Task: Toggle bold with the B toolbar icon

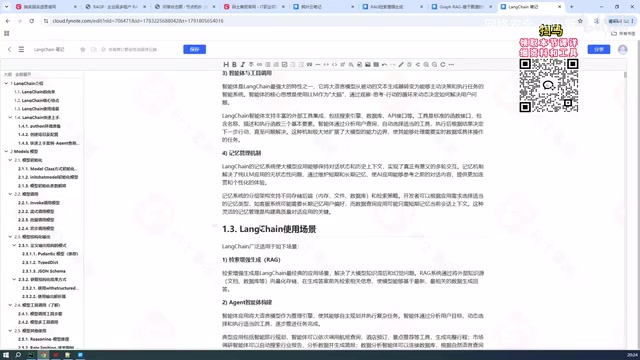Action: click(x=234, y=64)
